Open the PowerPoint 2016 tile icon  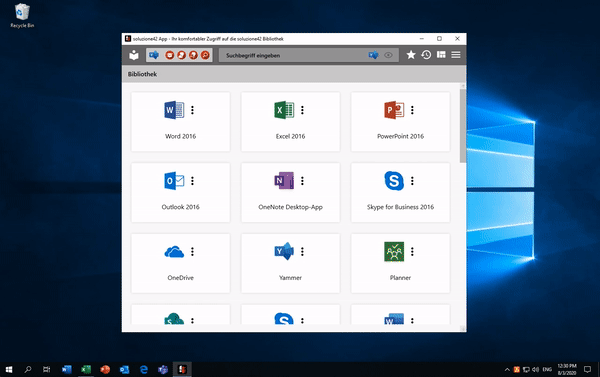[394, 110]
